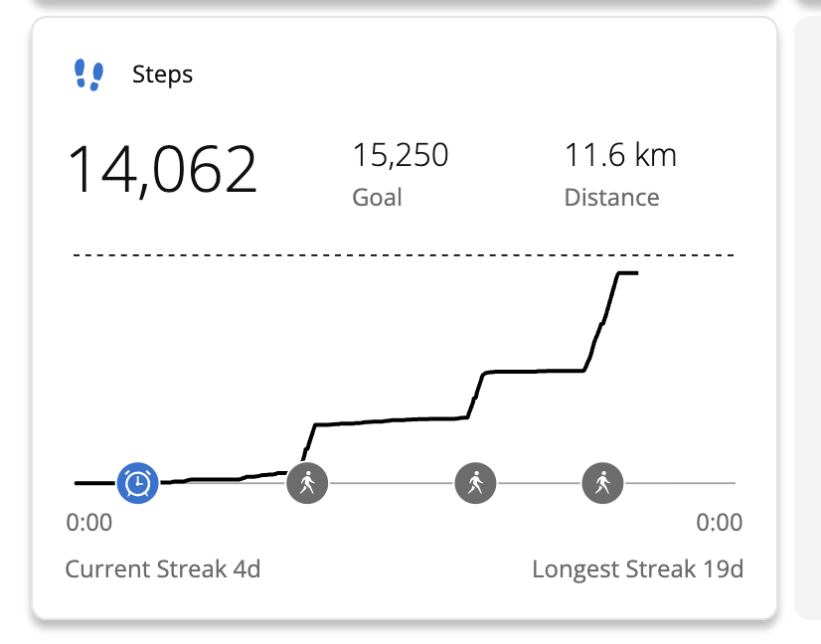This screenshot has width=821, height=644.
Task: Open Longest Streak 19d
Action: [637, 569]
